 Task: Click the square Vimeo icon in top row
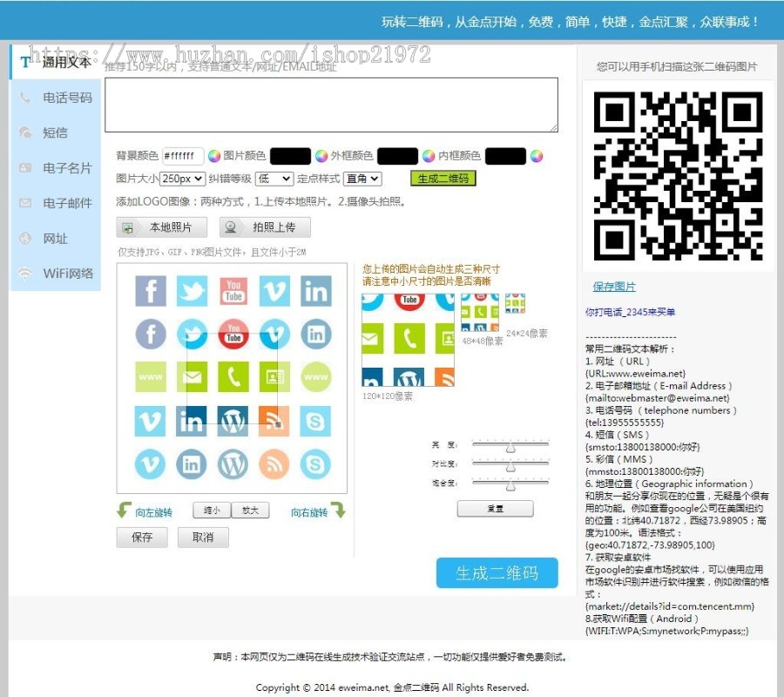pos(274,290)
